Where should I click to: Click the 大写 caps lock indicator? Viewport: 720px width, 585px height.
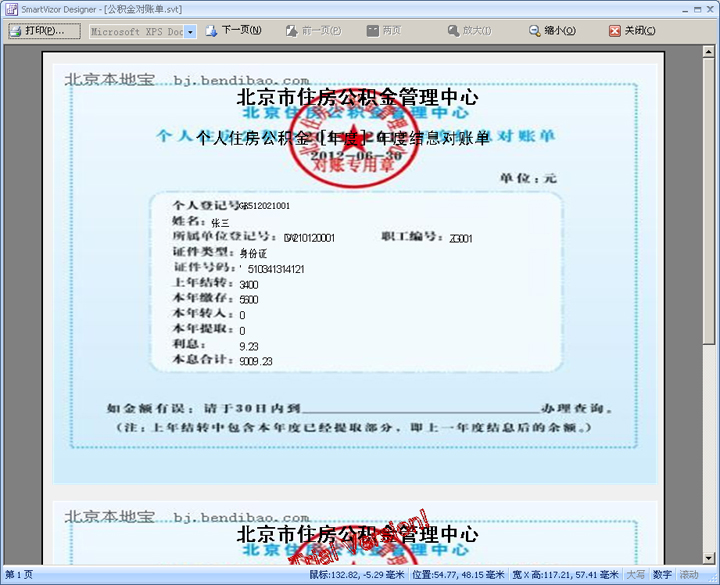pyautogui.click(x=636, y=574)
